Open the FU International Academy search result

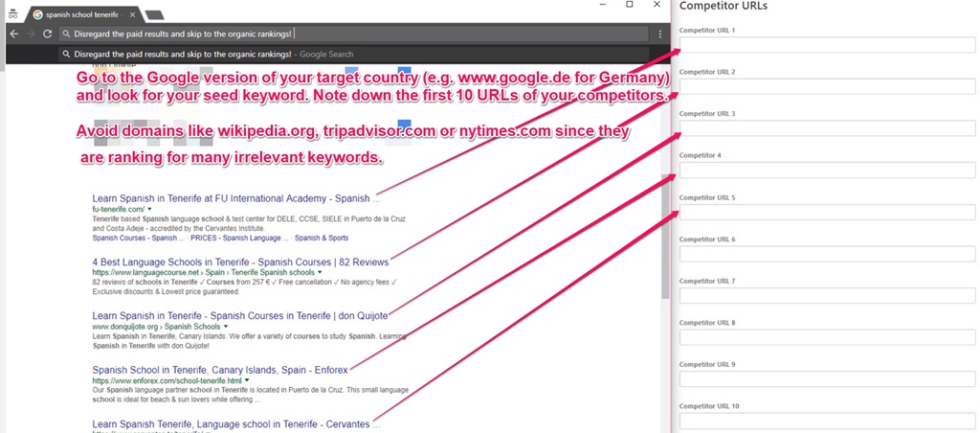coord(231,198)
